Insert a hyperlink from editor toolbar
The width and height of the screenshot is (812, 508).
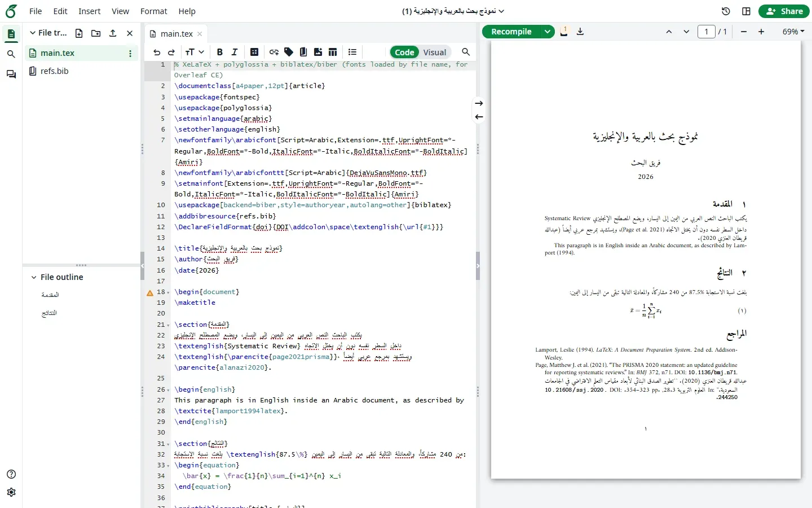click(274, 52)
